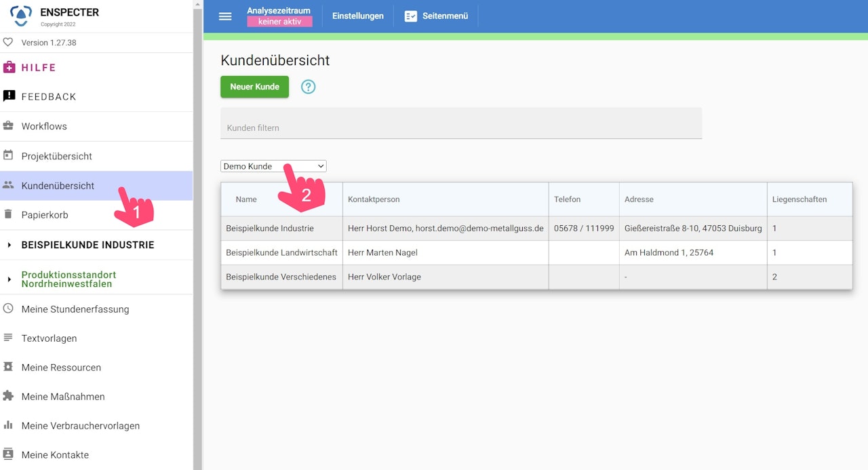This screenshot has height=470, width=868.
Task: Click the lines icon for Textvorlagen
Action: click(x=8, y=338)
